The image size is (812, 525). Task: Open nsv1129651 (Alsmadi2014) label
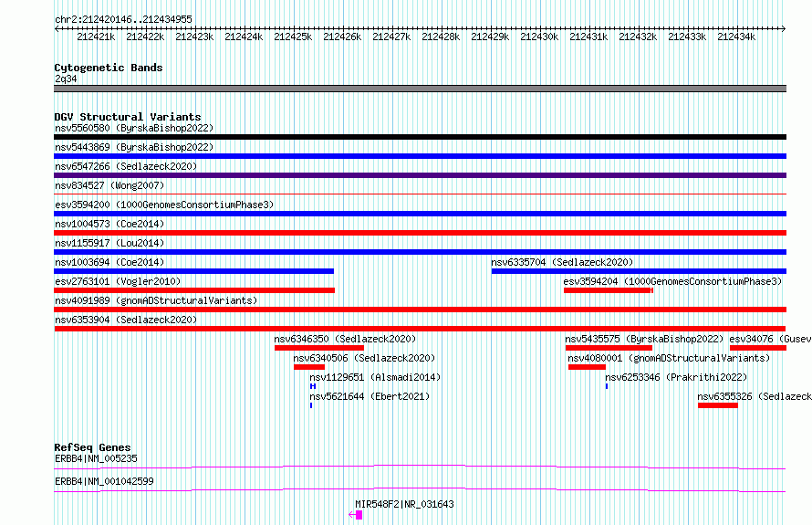[375, 377]
